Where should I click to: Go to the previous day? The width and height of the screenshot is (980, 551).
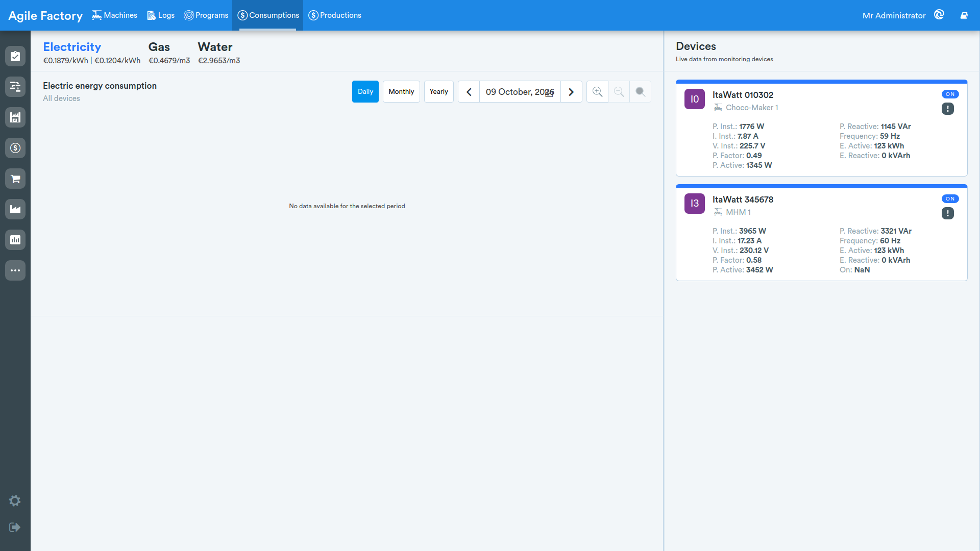click(469, 92)
